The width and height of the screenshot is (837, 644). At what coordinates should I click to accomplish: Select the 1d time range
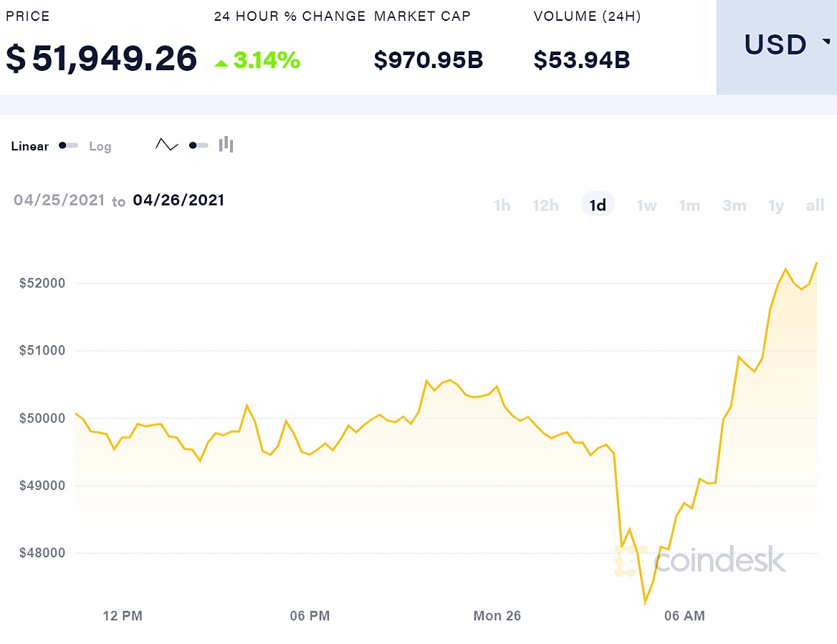pyautogui.click(x=598, y=206)
